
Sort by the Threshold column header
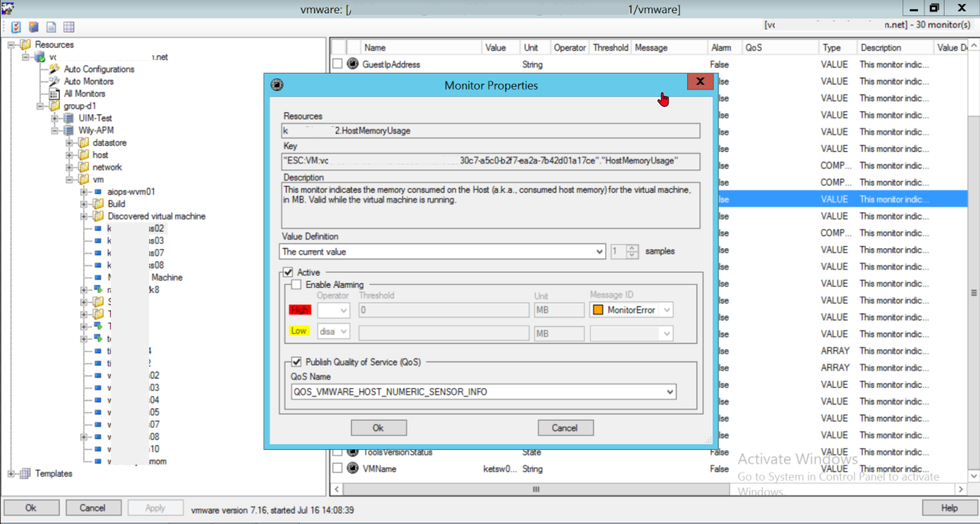click(610, 47)
